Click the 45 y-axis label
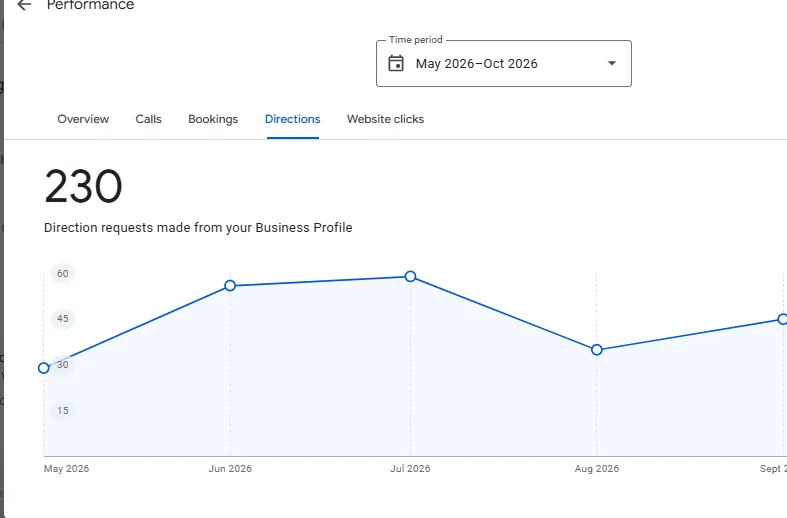Image resolution: width=787 pixels, height=518 pixels. point(62,319)
